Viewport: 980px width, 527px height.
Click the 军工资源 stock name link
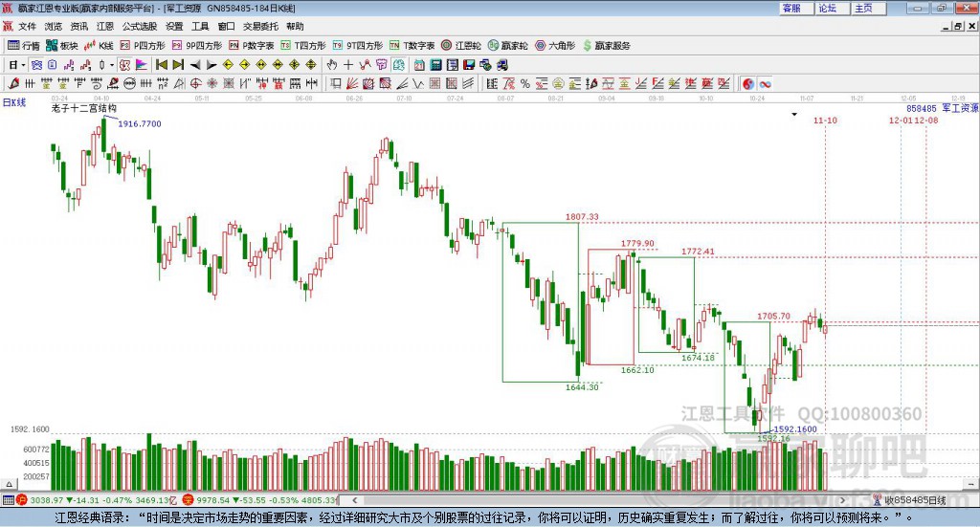click(x=960, y=108)
